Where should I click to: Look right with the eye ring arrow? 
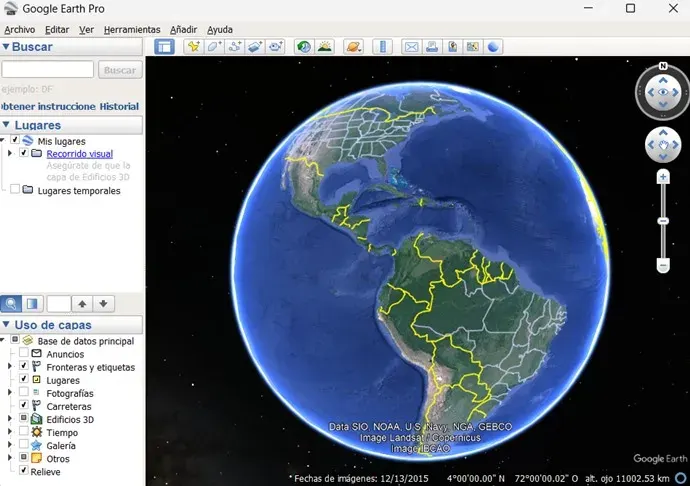tap(675, 92)
